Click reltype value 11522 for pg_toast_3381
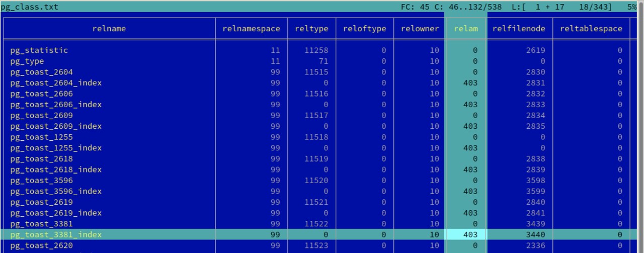 316,224
